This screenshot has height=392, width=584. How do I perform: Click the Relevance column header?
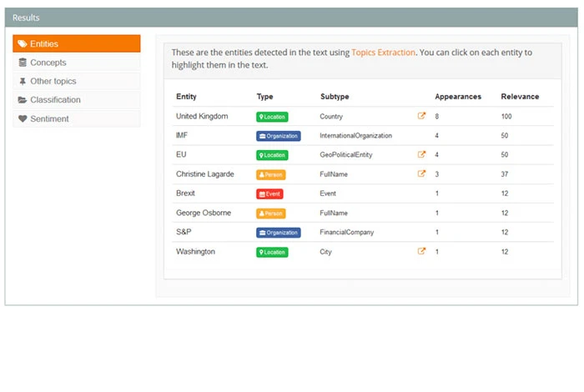pyautogui.click(x=520, y=97)
